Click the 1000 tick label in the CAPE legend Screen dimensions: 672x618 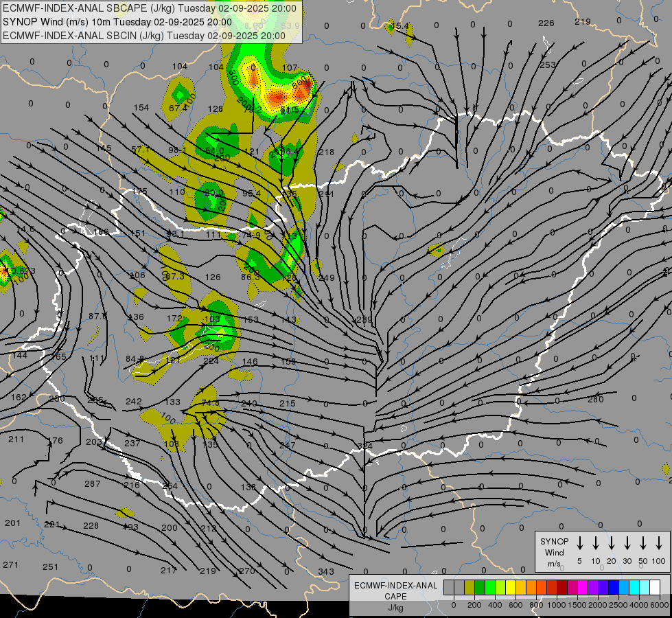(556, 605)
